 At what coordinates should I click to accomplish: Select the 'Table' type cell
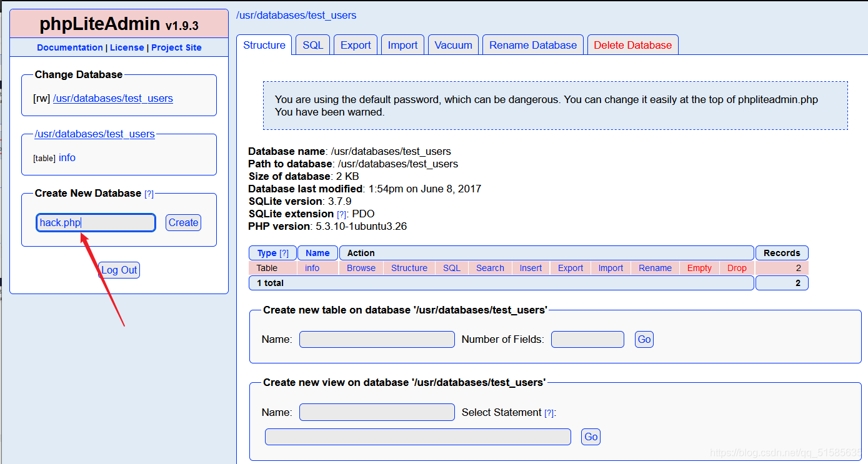(x=267, y=268)
